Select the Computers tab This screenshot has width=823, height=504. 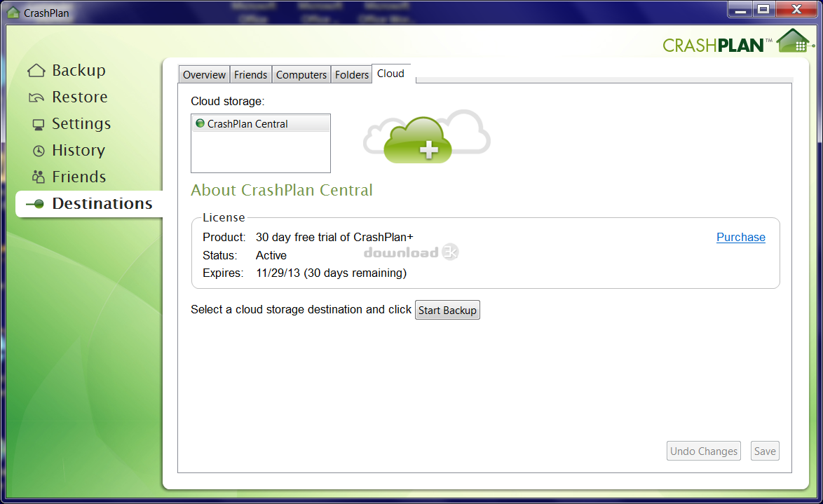(301, 75)
